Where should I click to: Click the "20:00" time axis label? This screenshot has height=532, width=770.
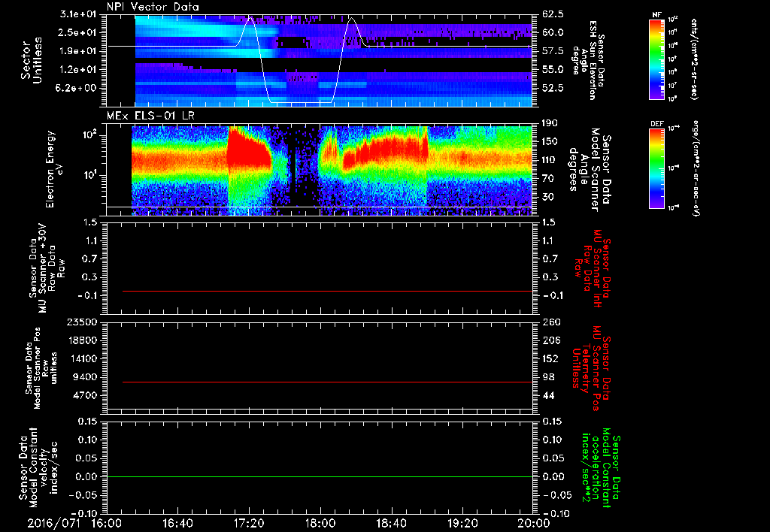click(x=534, y=523)
